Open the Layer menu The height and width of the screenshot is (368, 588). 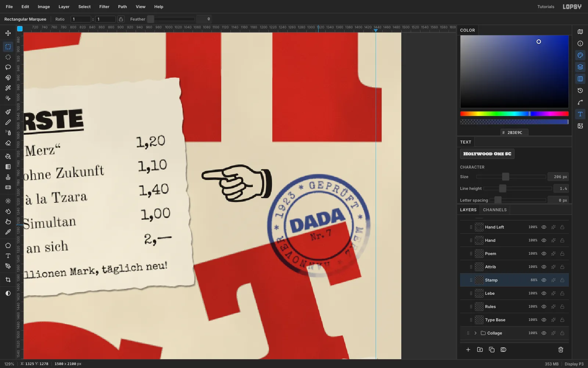64,7
